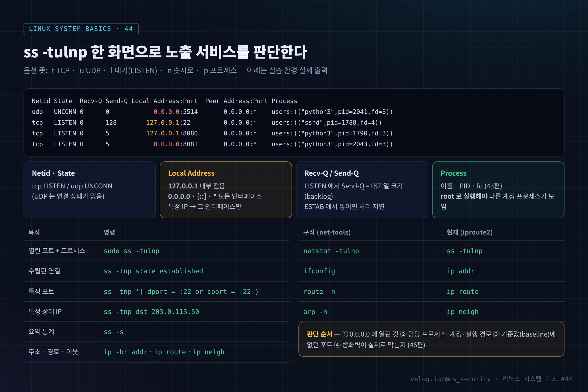Screen dimensions: 588x392
Task: Click the '열린 포트 + 프로세스' row label
Action: pos(57,250)
